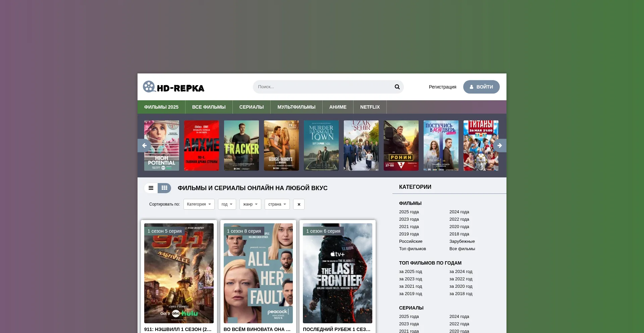Open the жанр filter dropdown
The width and height of the screenshot is (644, 333).
pyautogui.click(x=250, y=204)
